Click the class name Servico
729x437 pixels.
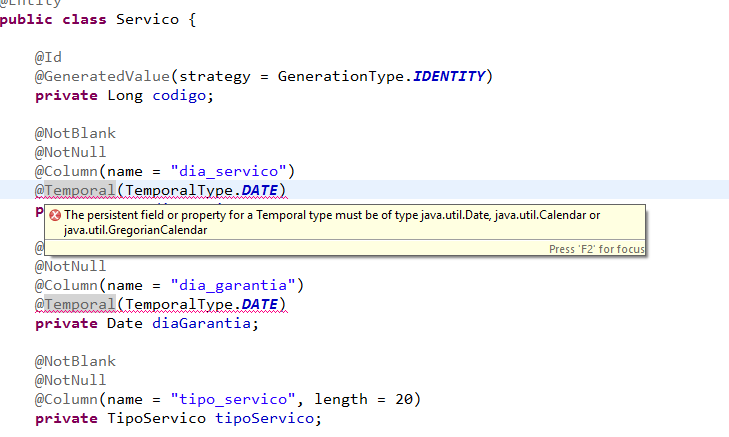tap(147, 20)
